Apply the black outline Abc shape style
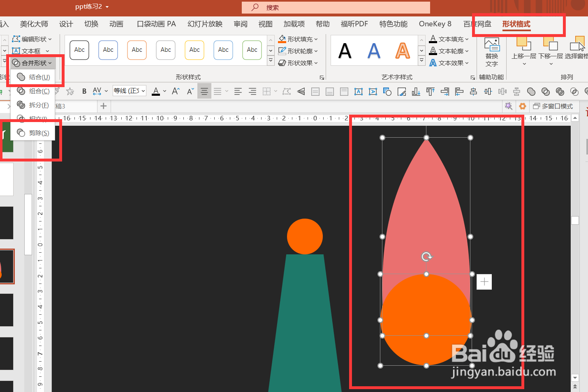The image size is (588, 392). coord(79,50)
